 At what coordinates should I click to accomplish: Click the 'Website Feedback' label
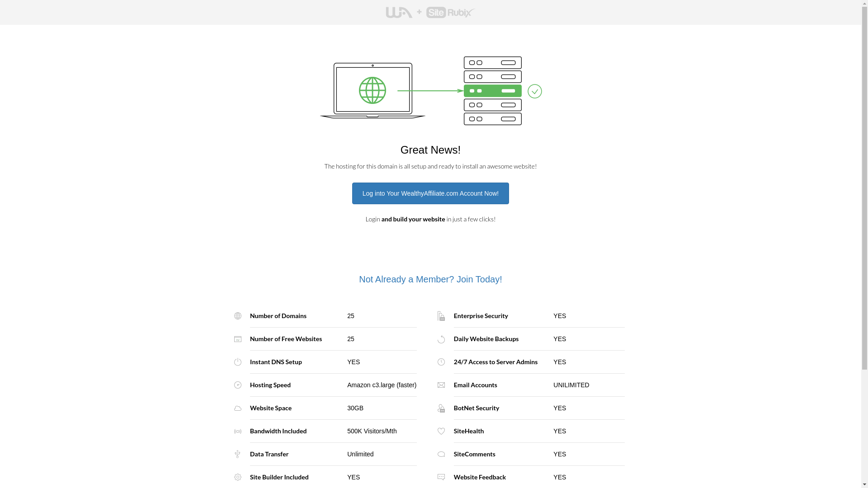coord(480,477)
